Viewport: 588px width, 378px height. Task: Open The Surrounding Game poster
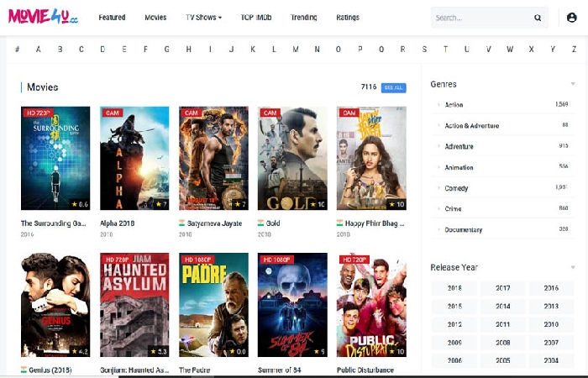(55, 158)
